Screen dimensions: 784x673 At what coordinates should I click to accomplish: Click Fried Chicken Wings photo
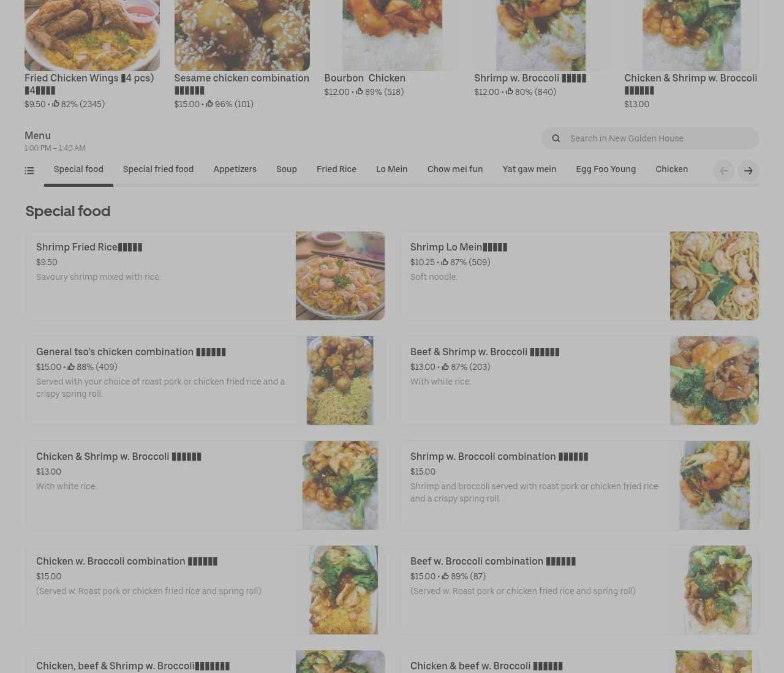92,35
